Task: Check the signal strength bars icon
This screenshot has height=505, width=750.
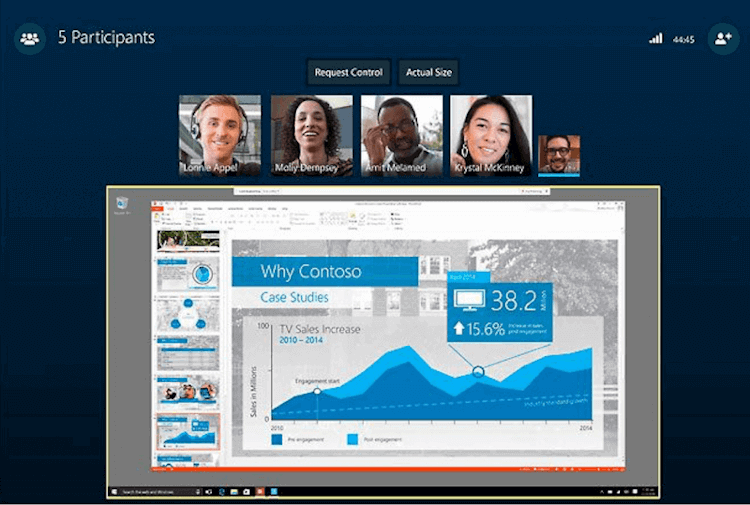Action: (656, 38)
